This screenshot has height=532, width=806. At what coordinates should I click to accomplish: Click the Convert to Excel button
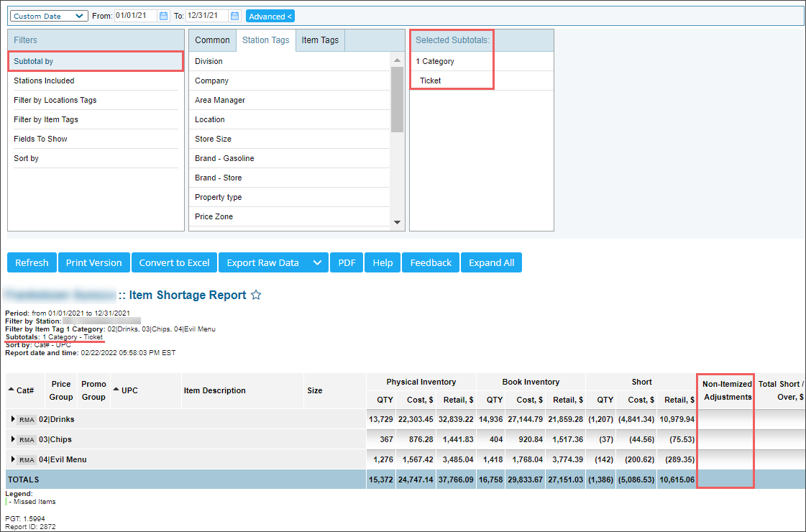[174, 263]
